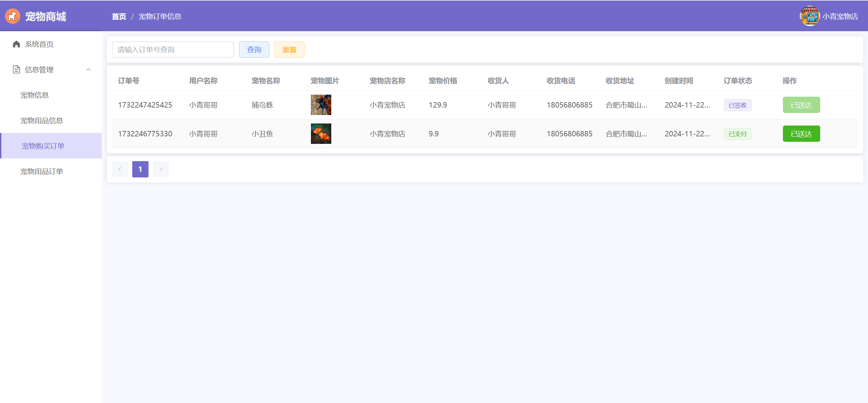The height and width of the screenshot is (403, 868).
Task: Open 宠物信息 menu item
Action: click(35, 95)
